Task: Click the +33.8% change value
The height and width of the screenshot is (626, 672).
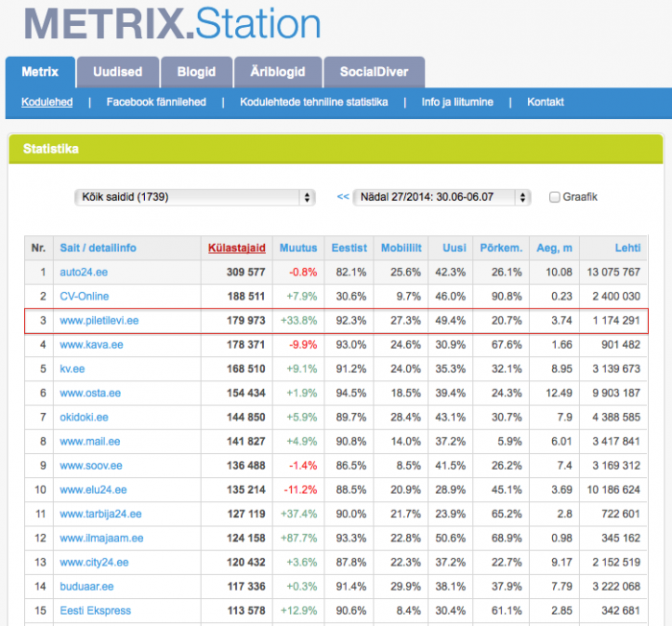Action: coord(299,321)
